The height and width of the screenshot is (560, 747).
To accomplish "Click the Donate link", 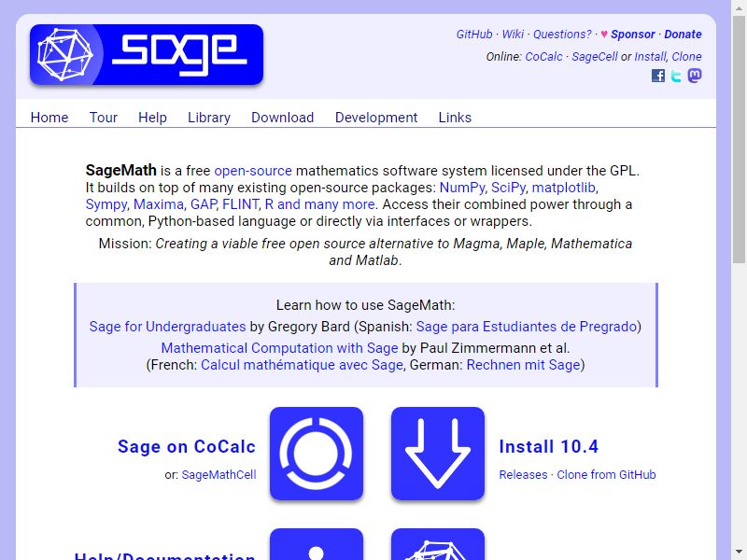I will (x=683, y=35).
